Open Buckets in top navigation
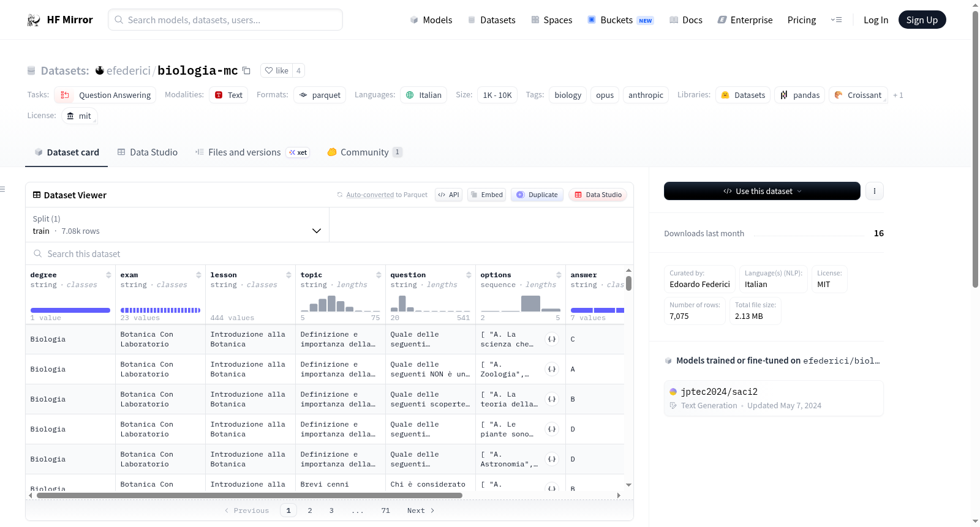 620,20
